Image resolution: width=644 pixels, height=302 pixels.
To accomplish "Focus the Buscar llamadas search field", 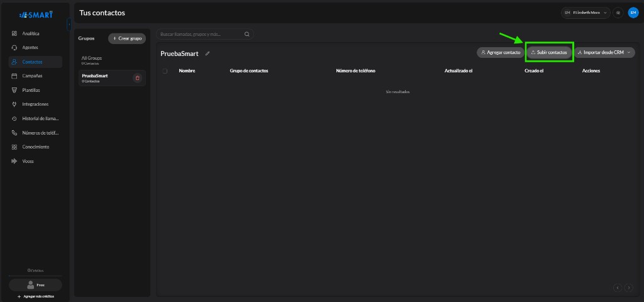I will point(204,35).
